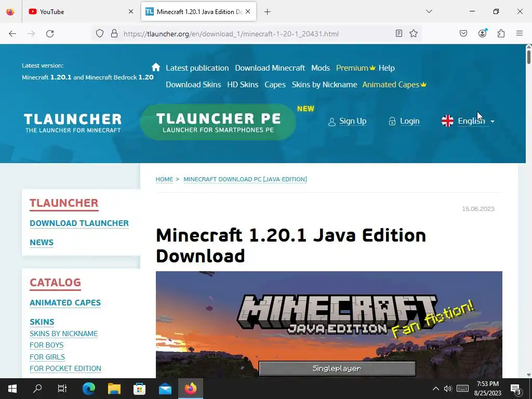Select the Minecraft 1.20.1 Java Edition tab
Screen dimensions: 532x399
(x=199, y=11)
